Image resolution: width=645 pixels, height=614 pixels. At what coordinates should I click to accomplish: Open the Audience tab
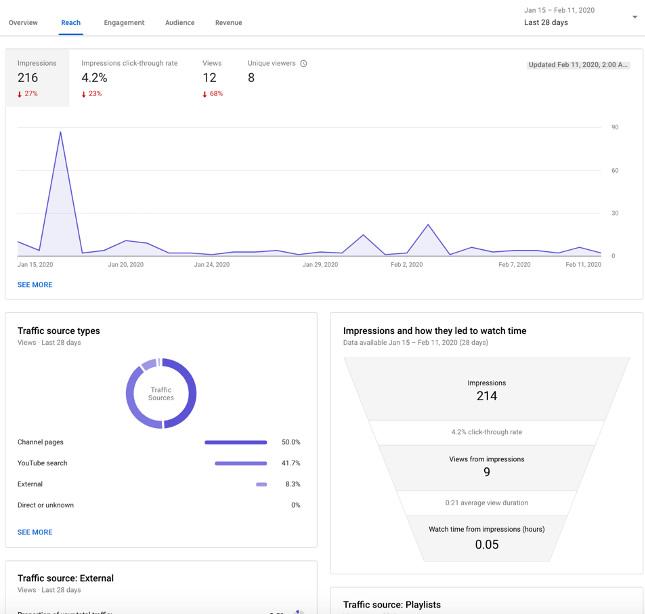(180, 23)
